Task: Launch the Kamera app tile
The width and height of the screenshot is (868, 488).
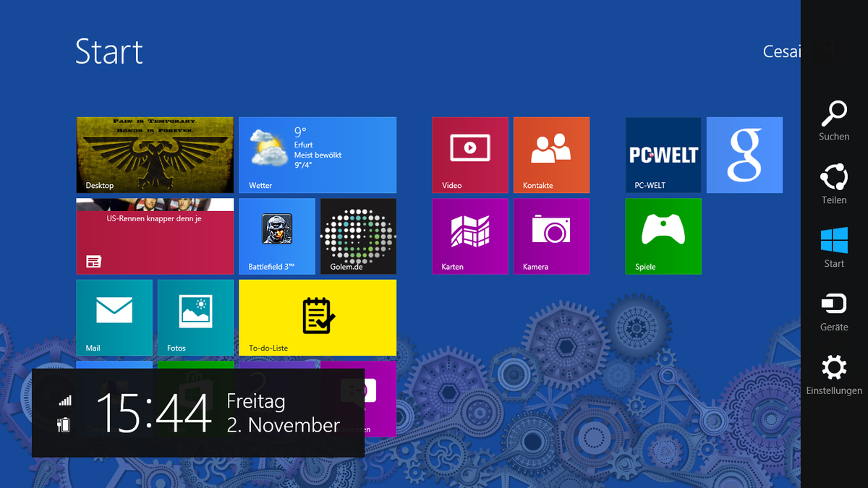Action: click(551, 236)
